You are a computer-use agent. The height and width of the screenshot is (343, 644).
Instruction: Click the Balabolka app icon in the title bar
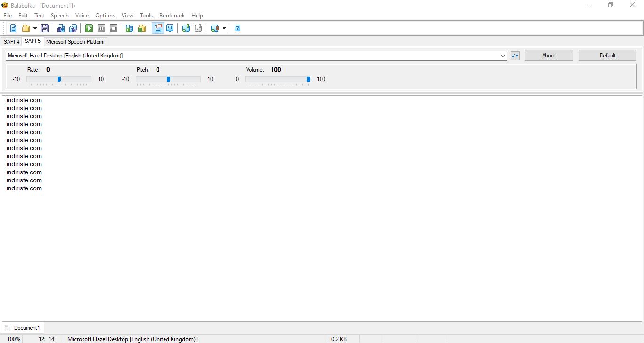pos(5,5)
